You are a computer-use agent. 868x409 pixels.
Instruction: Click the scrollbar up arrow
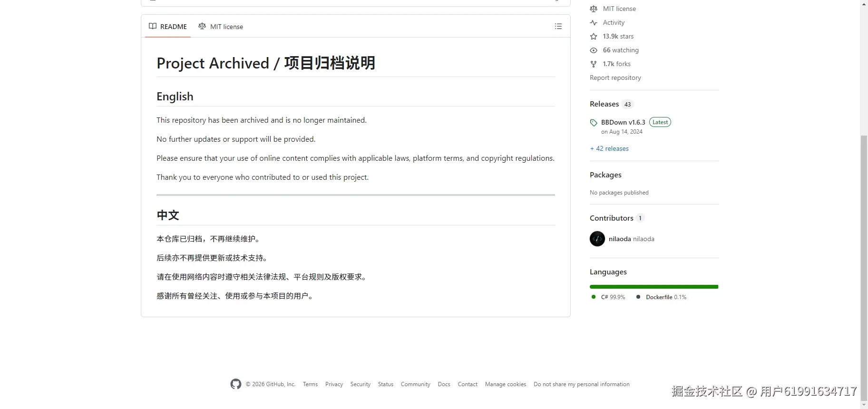(x=864, y=4)
